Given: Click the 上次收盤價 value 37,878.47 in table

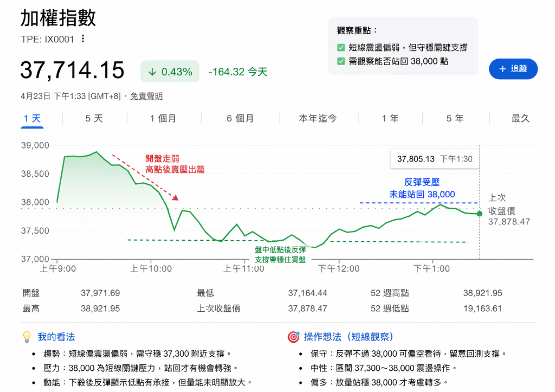Looking at the screenshot, I should [x=307, y=309].
